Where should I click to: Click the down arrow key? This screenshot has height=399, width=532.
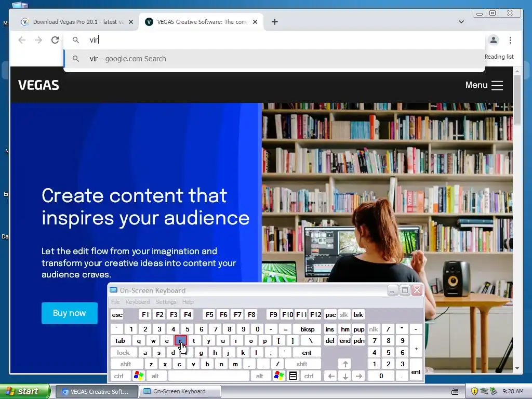(x=345, y=376)
